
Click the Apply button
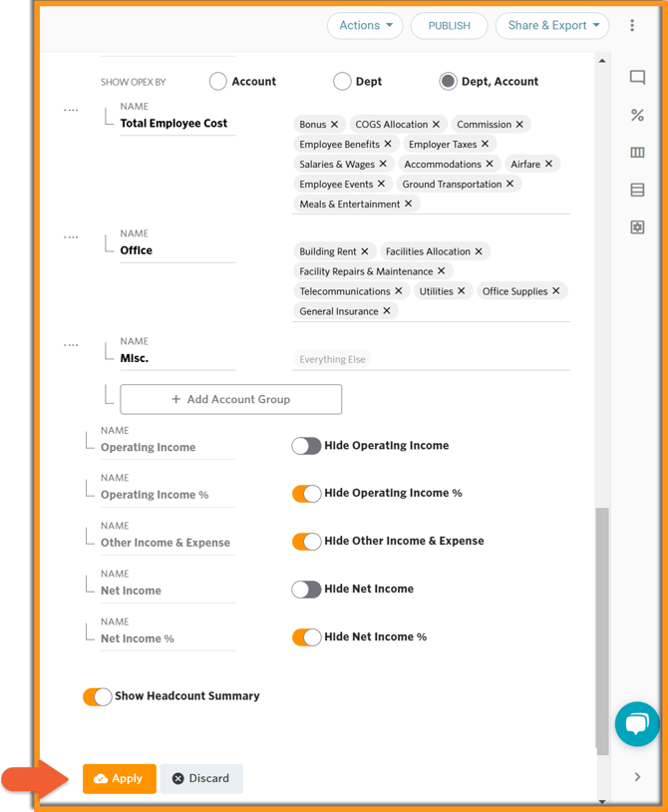click(119, 778)
